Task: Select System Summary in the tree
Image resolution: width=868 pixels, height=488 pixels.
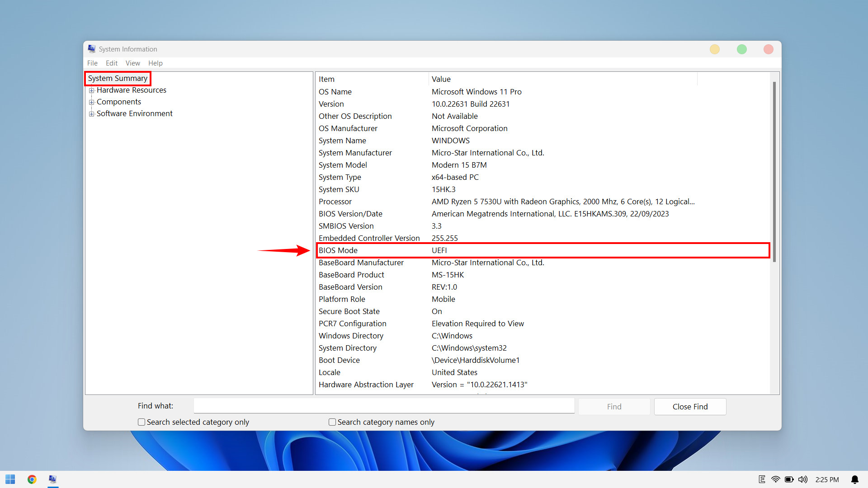Action: click(x=118, y=79)
